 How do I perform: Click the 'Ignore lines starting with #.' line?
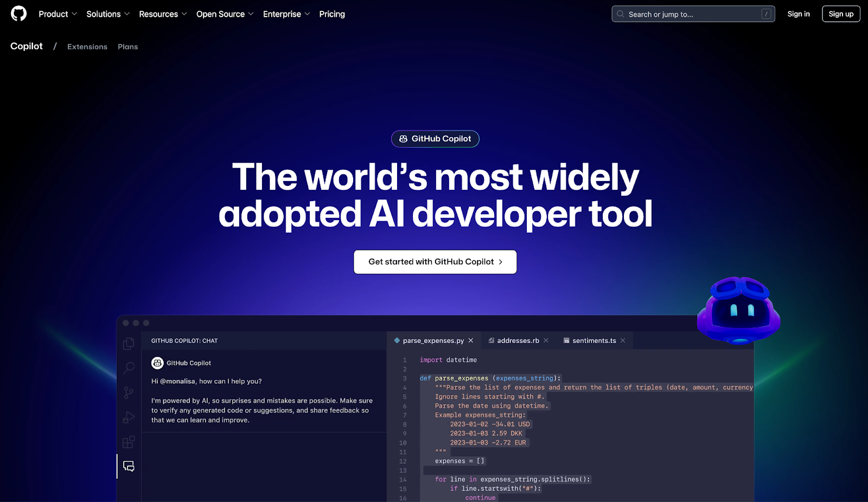point(489,397)
